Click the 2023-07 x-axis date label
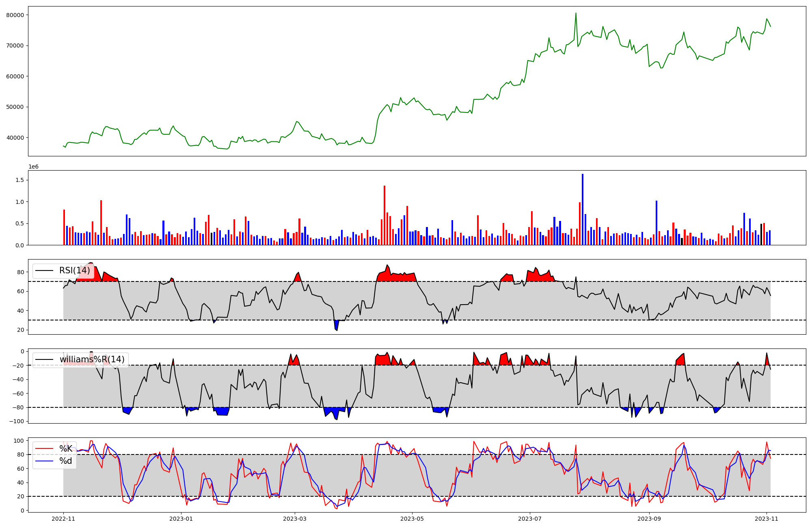Image resolution: width=812 pixels, height=528 pixels. (x=530, y=519)
